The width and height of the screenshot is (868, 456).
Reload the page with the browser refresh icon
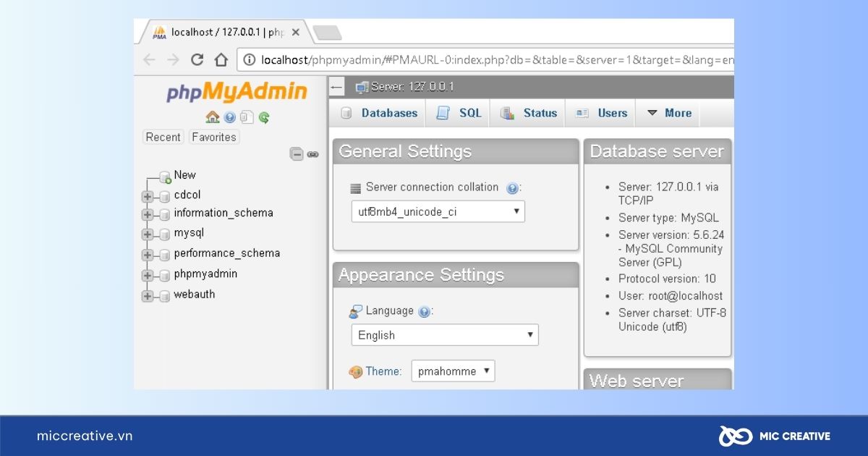click(197, 59)
